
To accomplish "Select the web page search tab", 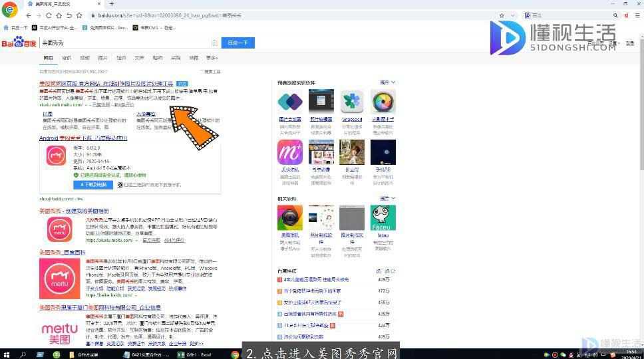I will point(49,58).
